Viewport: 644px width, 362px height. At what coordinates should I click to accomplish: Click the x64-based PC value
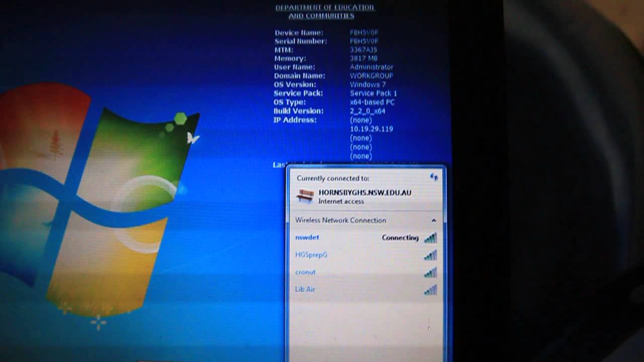(372, 102)
